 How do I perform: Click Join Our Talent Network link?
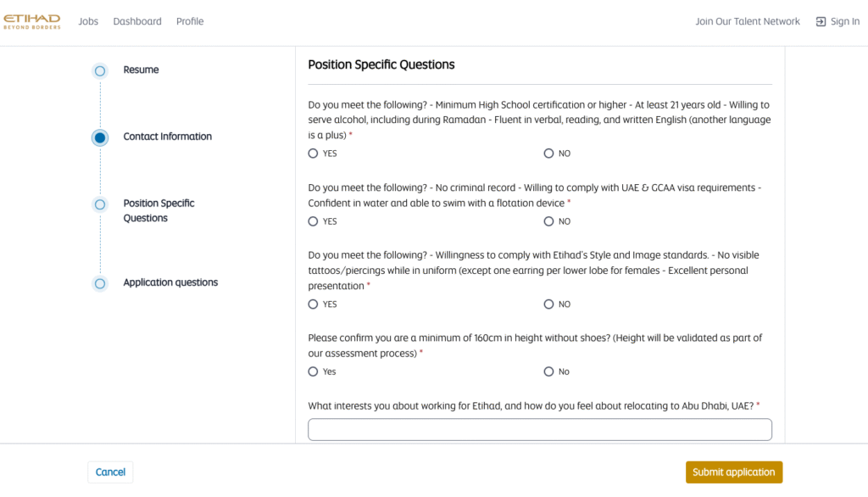coord(748,21)
